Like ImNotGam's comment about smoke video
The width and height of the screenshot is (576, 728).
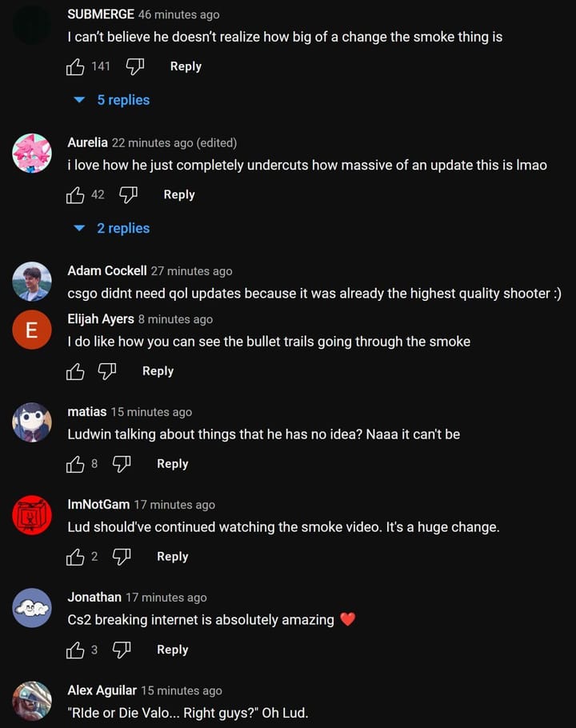click(x=75, y=557)
